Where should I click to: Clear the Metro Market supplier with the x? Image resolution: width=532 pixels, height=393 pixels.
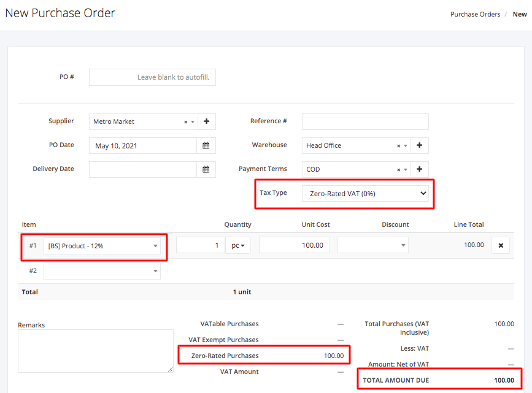click(x=185, y=121)
